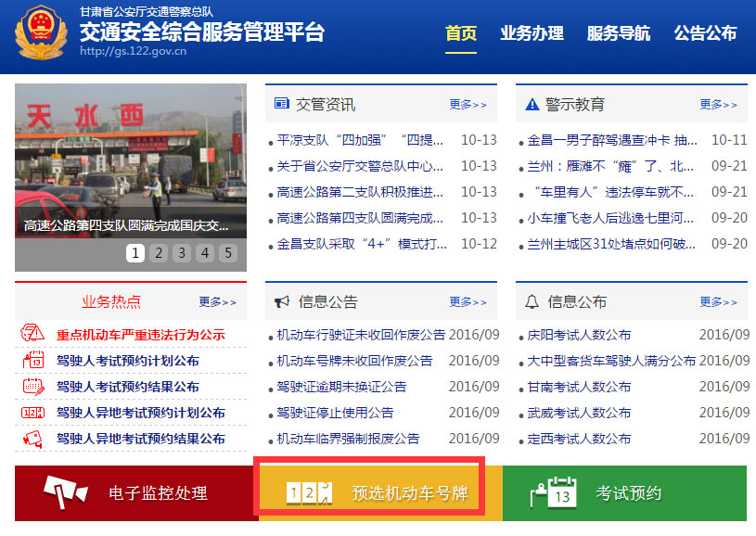Expand 更多 in the 交管资讯 section
The width and height of the screenshot is (756, 536).
[x=468, y=105]
